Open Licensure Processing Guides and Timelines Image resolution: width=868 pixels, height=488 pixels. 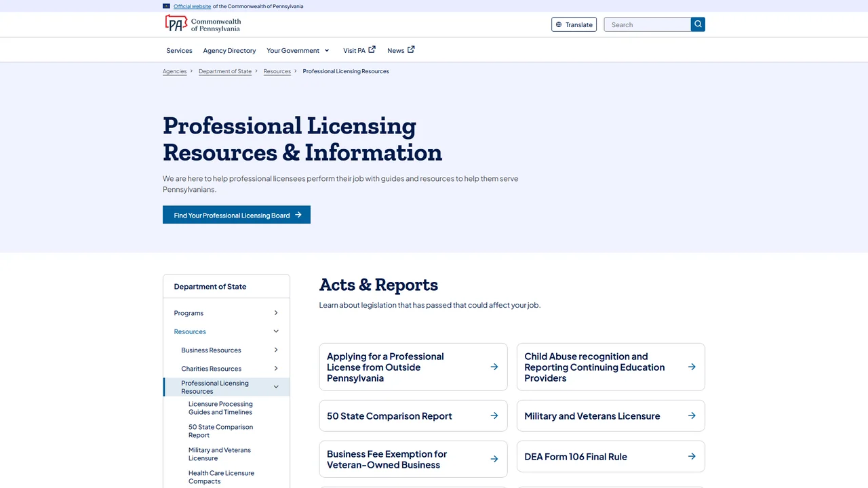click(x=220, y=408)
